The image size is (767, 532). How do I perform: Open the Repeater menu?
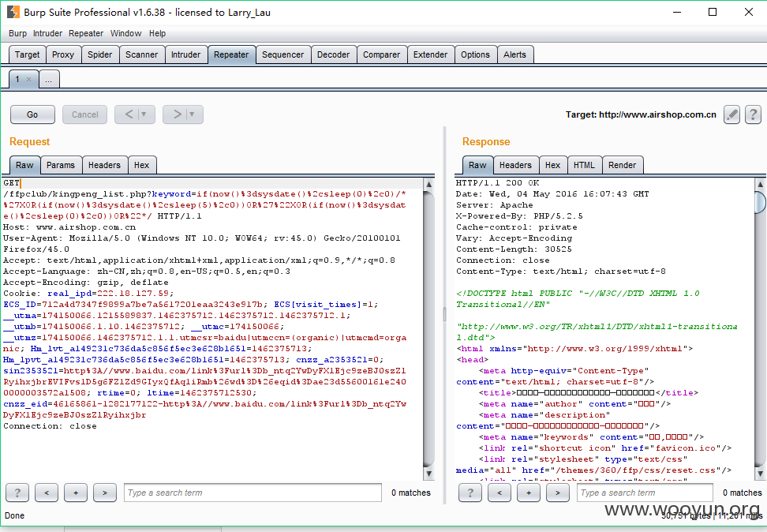(85, 33)
